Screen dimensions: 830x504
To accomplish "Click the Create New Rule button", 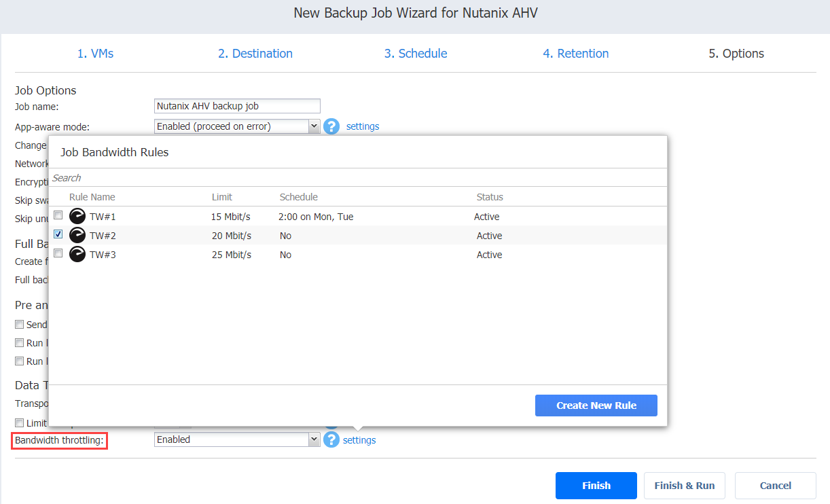I will [x=596, y=406].
